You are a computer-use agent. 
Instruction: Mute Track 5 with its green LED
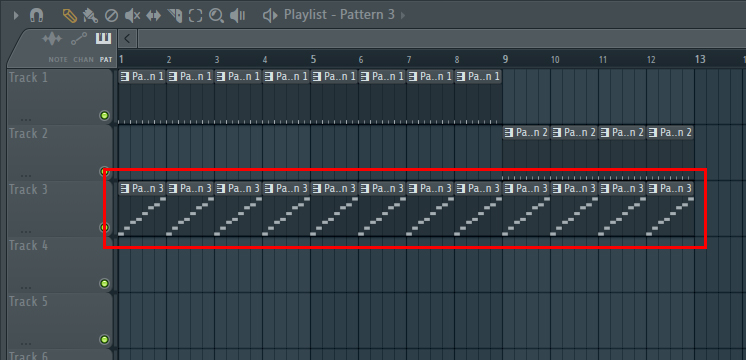pos(104,340)
